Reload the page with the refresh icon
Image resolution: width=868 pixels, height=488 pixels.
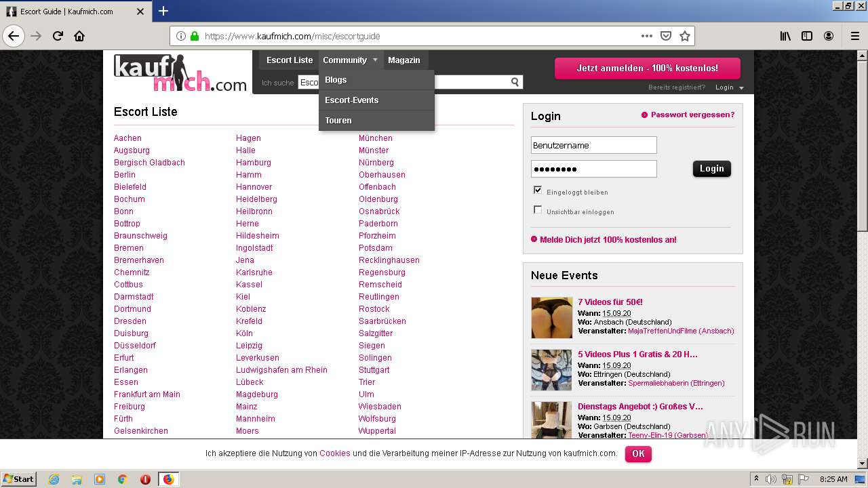[x=58, y=36]
